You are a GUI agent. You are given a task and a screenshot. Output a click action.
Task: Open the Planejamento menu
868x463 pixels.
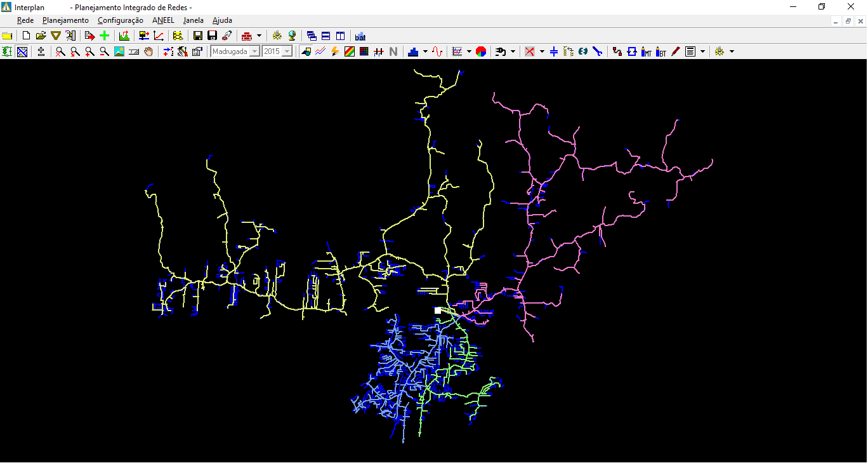tap(65, 20)
